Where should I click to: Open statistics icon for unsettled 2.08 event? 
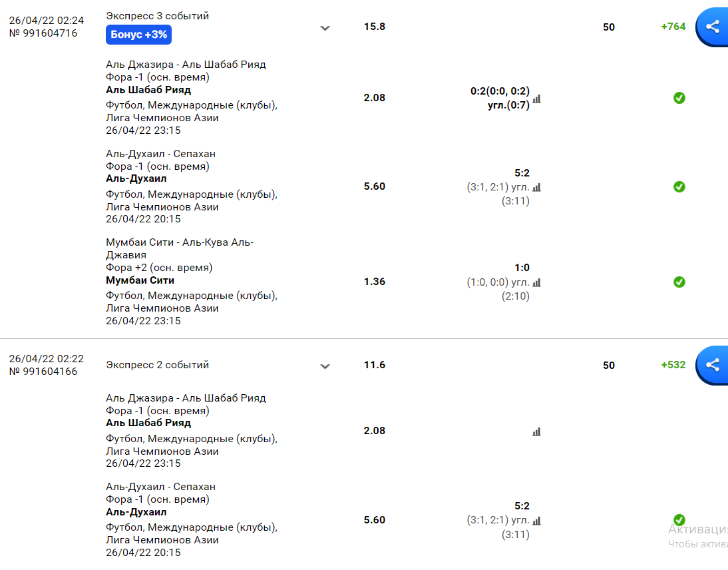(537, 431)
